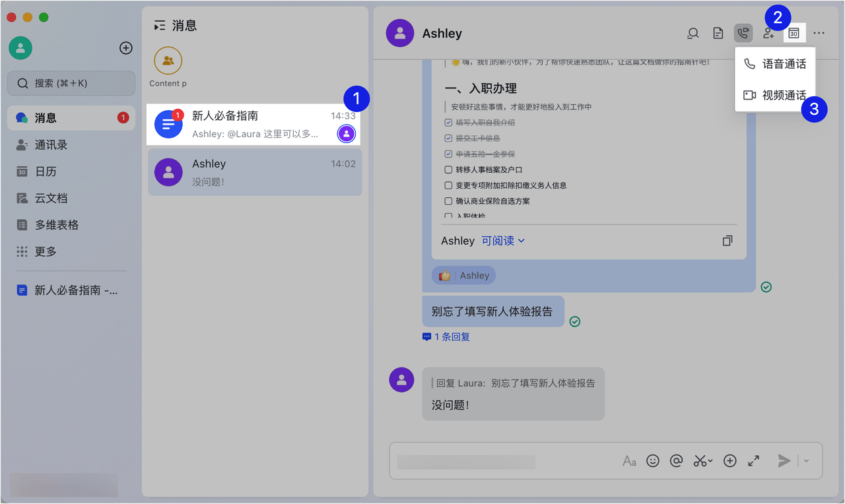The width and height of the screenshot is (845, 504).
Task: Click the send message arrow
Action: (784, 460)
